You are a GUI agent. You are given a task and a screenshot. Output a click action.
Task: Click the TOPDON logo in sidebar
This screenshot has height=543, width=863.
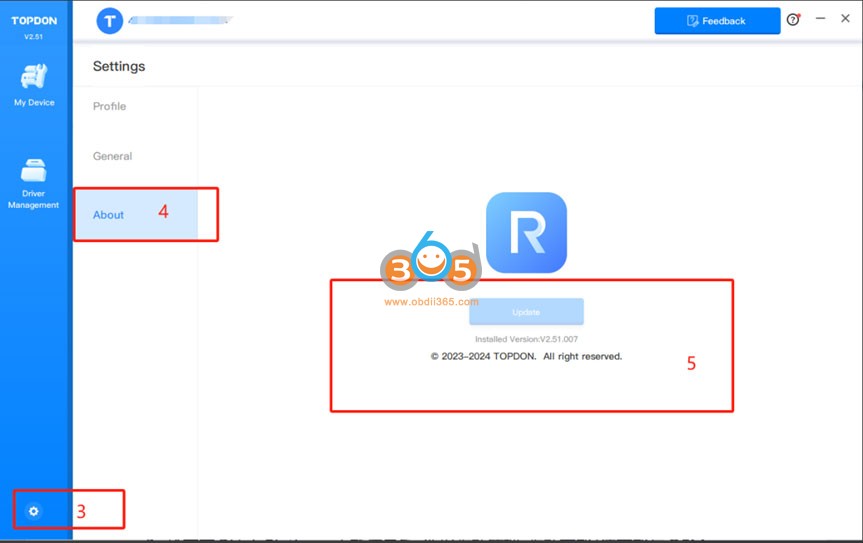click(x=34, y=21)
